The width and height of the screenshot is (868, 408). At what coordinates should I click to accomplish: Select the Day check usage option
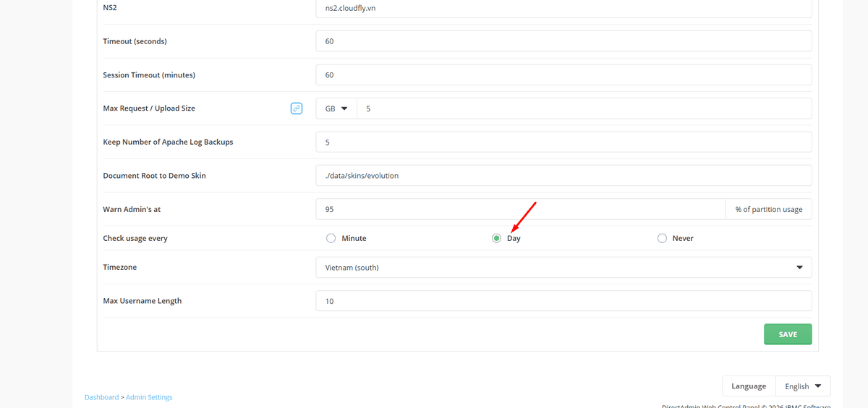pyautogui.click(x=496, y=238)
